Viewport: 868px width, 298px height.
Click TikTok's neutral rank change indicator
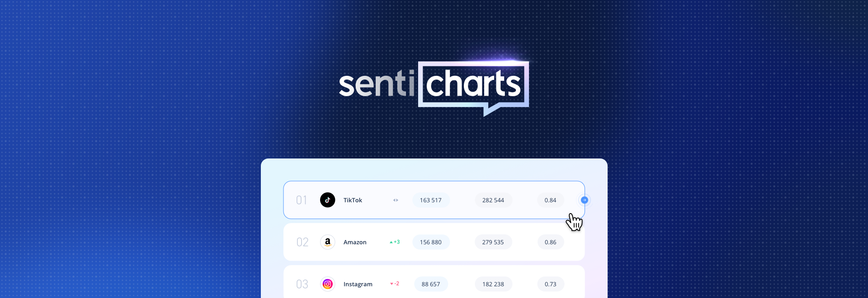(396, 200)
